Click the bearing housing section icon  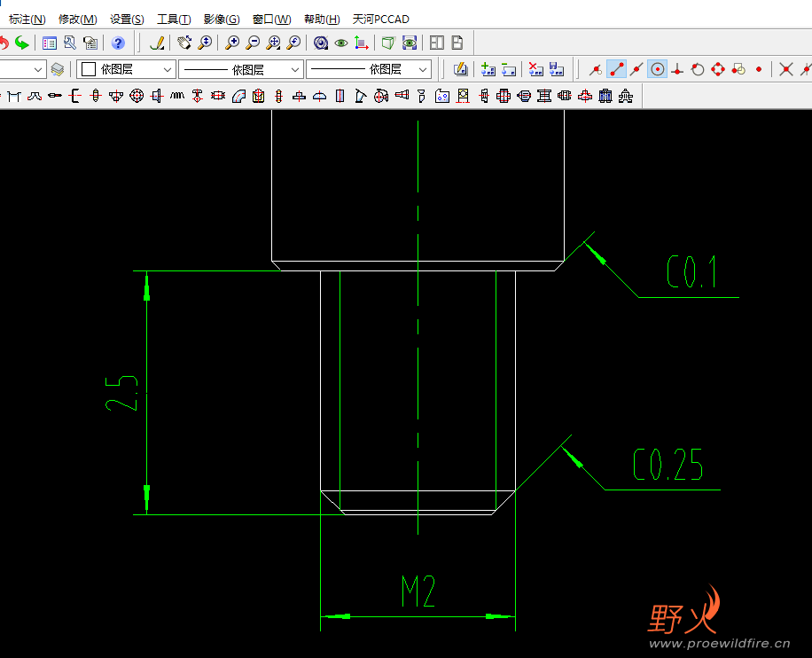pyautogui.click(x=463, y=96)
